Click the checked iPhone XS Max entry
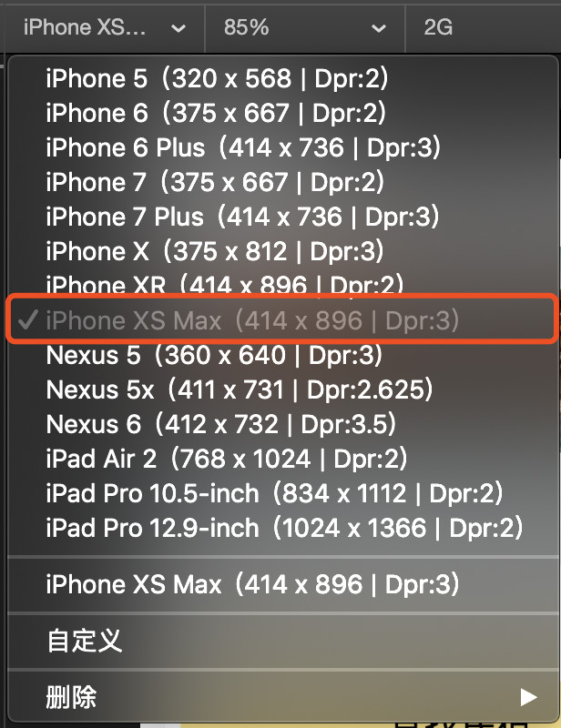 click(x=282, y=320)
